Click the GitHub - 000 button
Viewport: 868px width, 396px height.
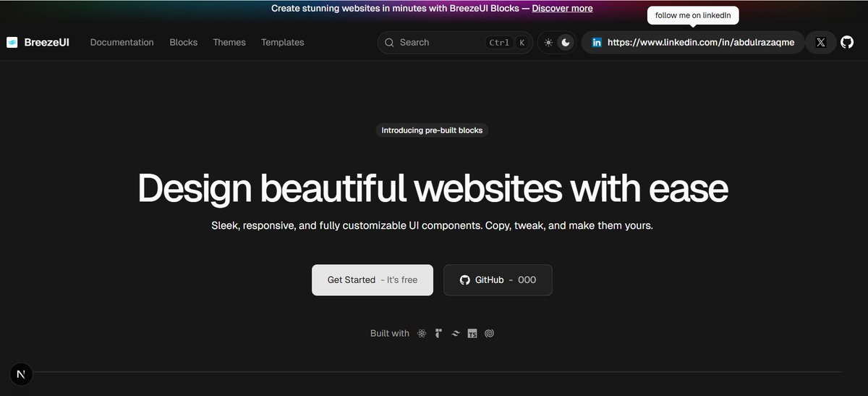(498, 280)
